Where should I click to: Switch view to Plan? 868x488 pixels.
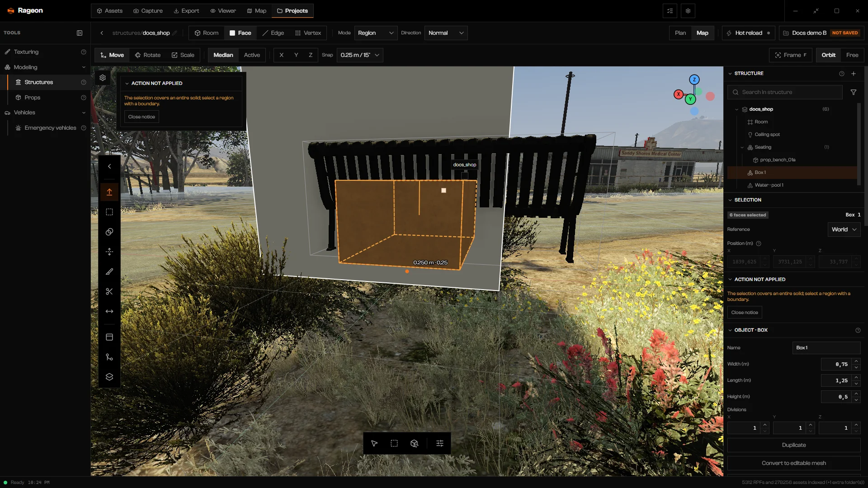680,33
